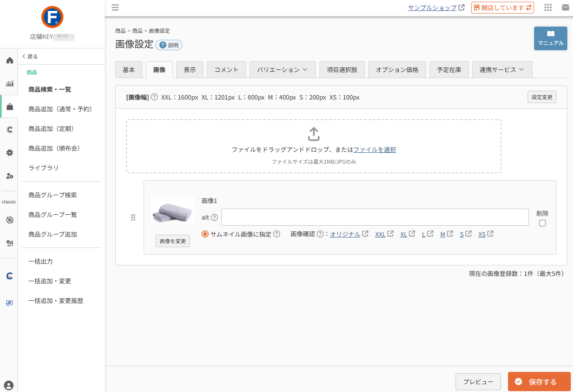
Task: Switch to the オプション価格 tab
Action: pyautogui.click(x=397, y=70)
